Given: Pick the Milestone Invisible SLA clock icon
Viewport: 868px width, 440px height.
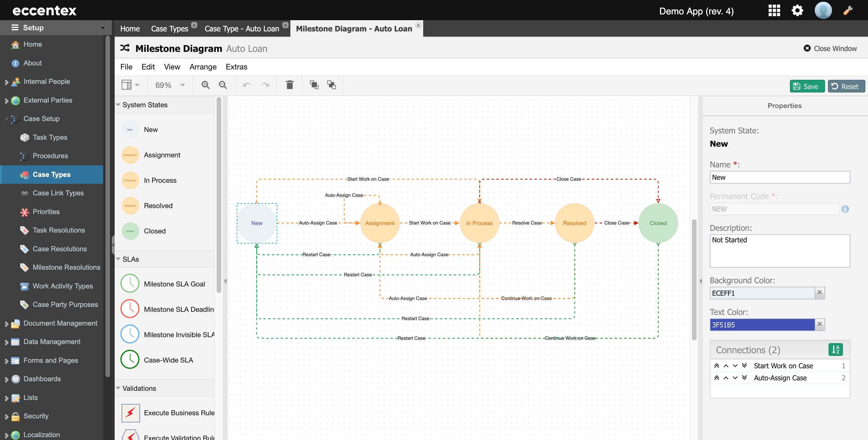Looking at the screenshot, I should click(130, 334).
